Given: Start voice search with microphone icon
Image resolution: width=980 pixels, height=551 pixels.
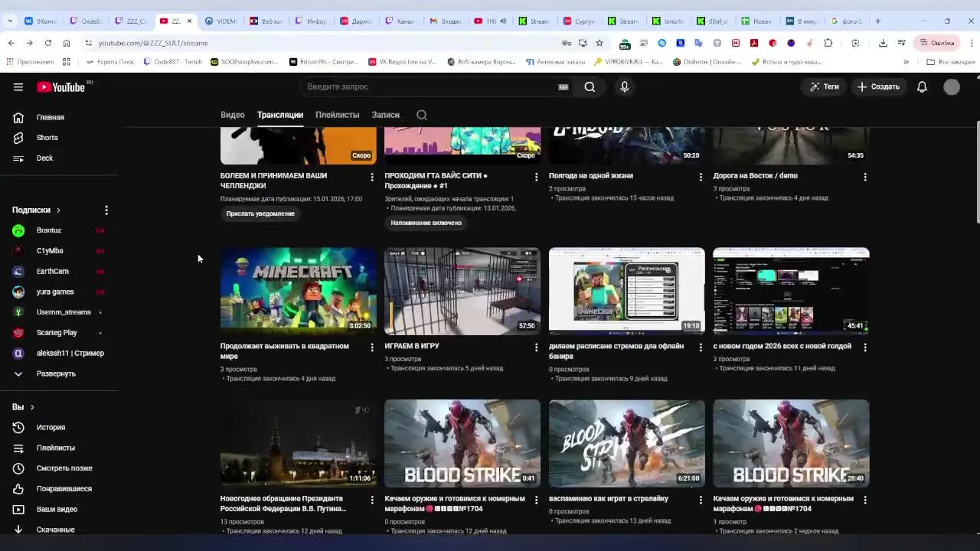Looking at the screenshot, I should (x=625, y=87).
